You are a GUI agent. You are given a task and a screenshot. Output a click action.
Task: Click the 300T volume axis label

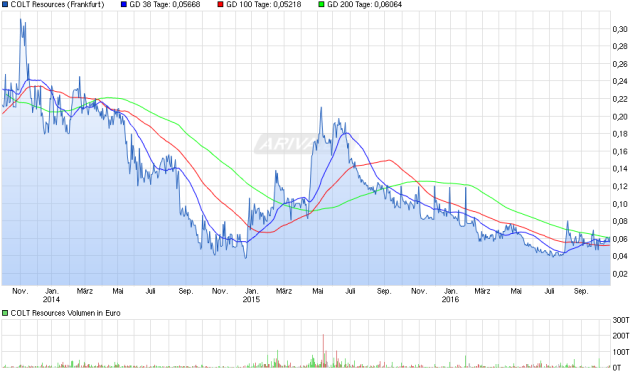click(x=621, y=320)
